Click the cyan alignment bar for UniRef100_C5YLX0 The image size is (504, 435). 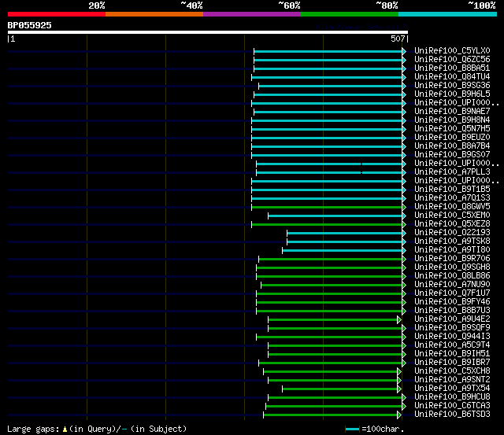[328, 51]
